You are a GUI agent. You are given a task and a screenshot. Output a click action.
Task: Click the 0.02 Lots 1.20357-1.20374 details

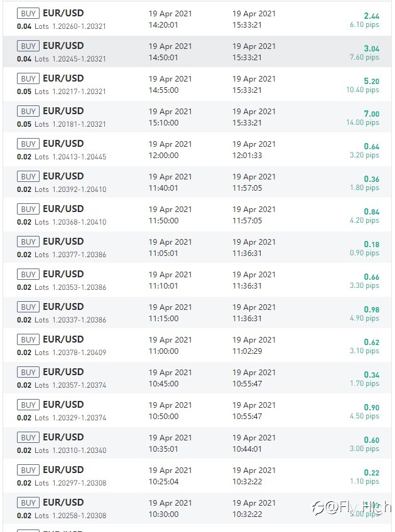[62, 385]
